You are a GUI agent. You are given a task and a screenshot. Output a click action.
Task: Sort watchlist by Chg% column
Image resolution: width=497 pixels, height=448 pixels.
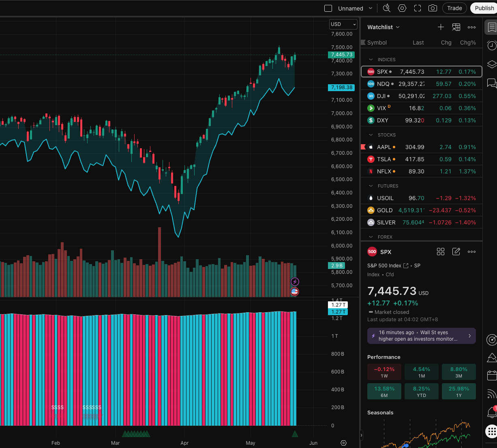pos(468,43)
